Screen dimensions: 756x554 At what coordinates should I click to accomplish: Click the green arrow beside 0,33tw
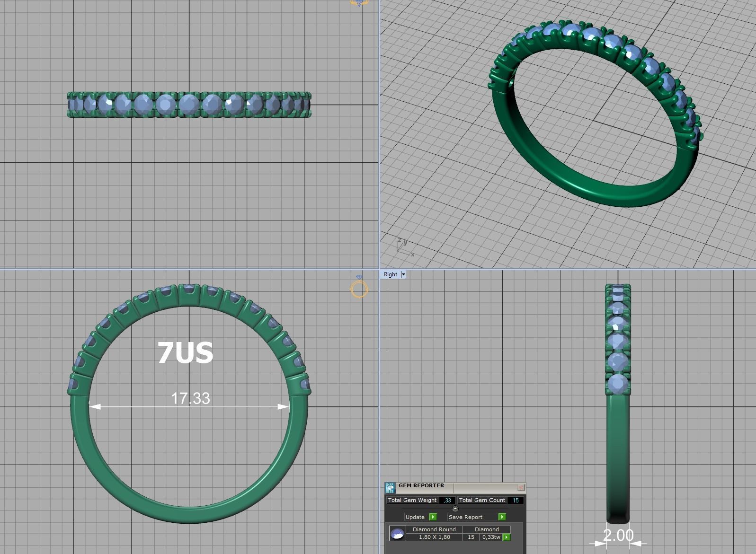[x=507, y=537]
